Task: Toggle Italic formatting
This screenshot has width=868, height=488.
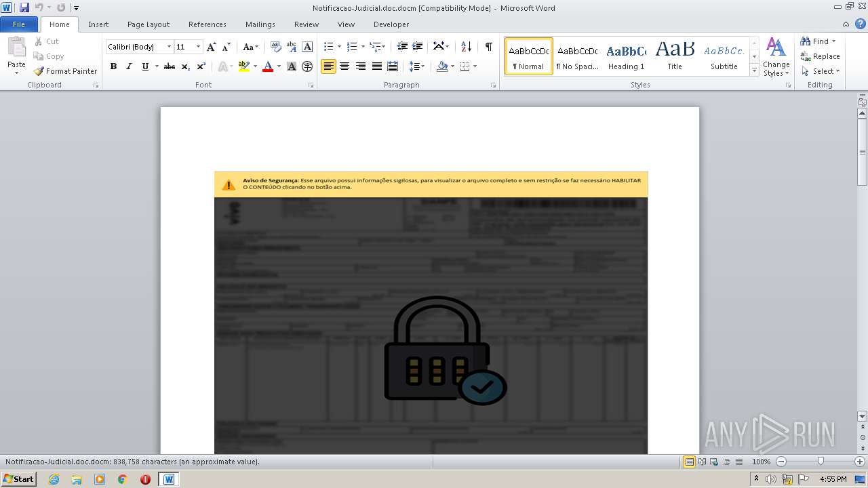Action: pyautogui.click(x=129, y=66)
